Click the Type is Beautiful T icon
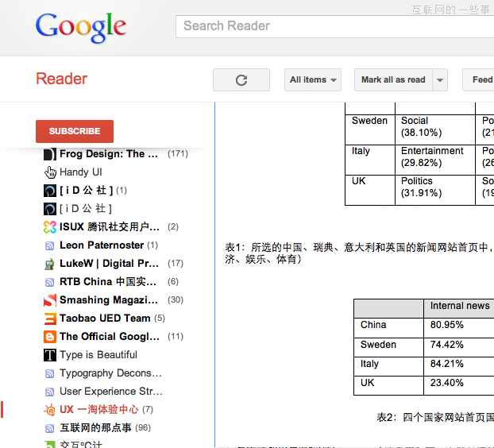 pyautogui.click(x=50, y=355)
